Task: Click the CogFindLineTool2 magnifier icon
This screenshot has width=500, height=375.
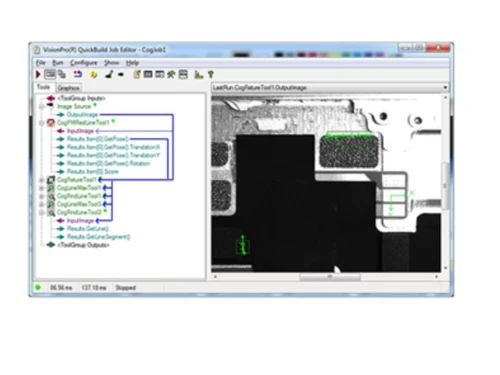Action: (x=51, y=213)
